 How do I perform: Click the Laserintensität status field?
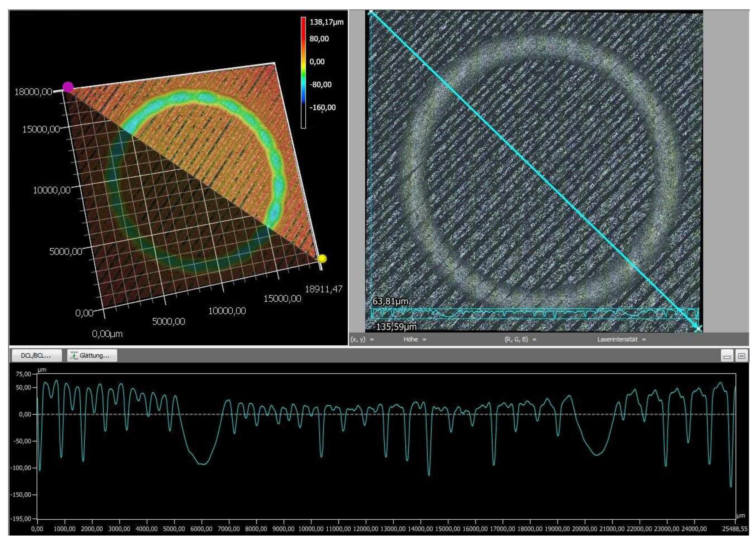click(x=621, y=340)
